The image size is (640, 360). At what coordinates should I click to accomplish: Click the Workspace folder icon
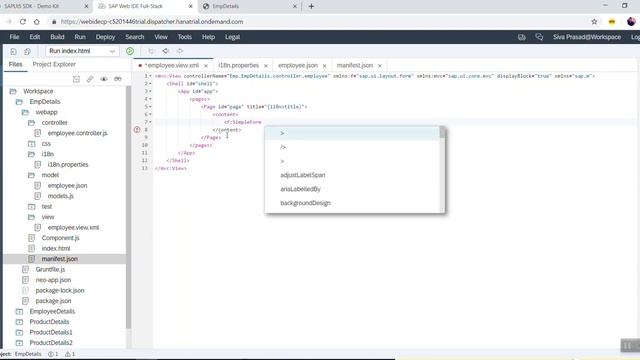pos(13,91)
